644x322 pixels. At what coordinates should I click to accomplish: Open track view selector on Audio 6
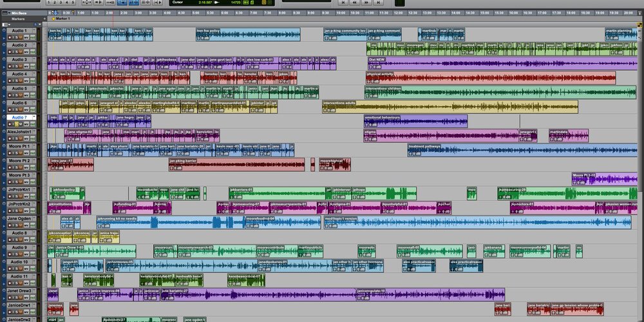click(x=26, y=109)
